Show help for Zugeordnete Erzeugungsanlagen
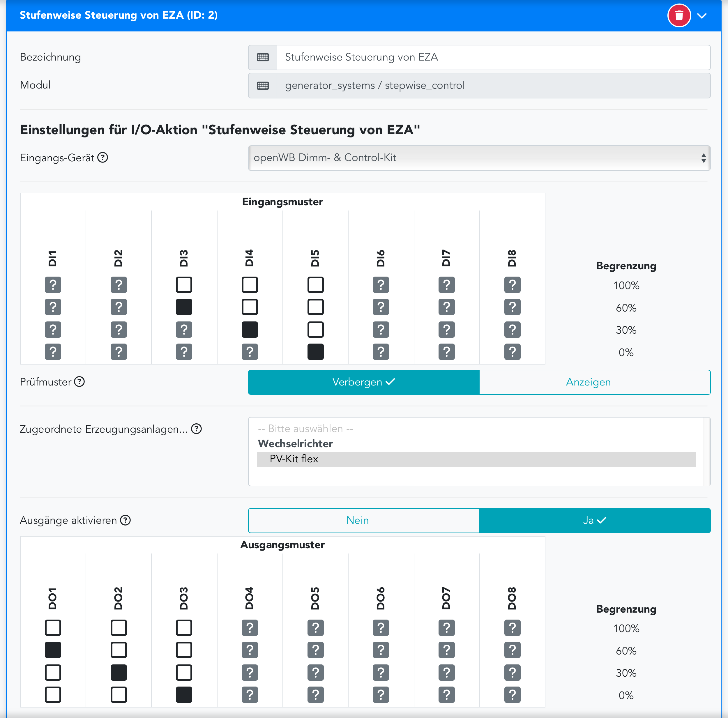This screenshot has width=728, height=718. tap(196, 429)
